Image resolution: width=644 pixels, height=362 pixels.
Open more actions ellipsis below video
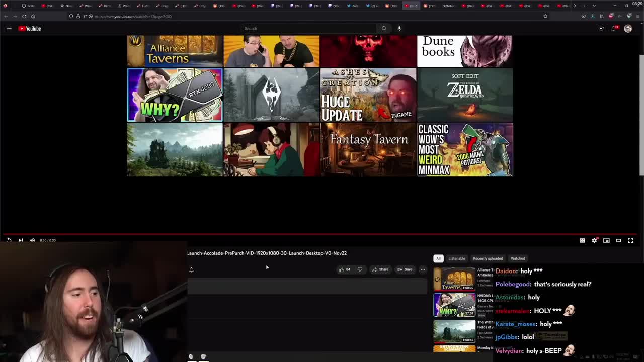click(x=423, y=269)
